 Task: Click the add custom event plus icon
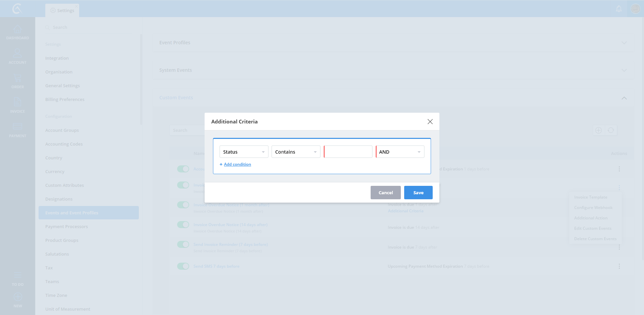[x=598, y=130]
